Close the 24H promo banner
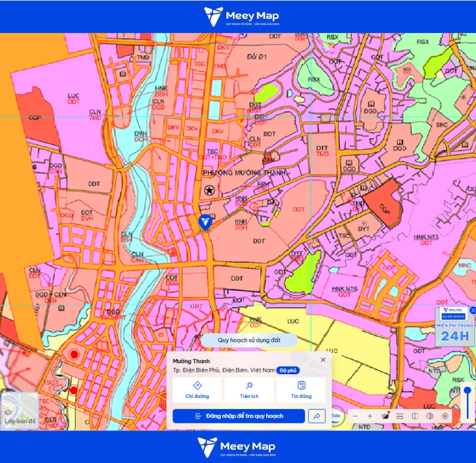Viewport: 476px width, 463px height. click(x=473, y=310)
